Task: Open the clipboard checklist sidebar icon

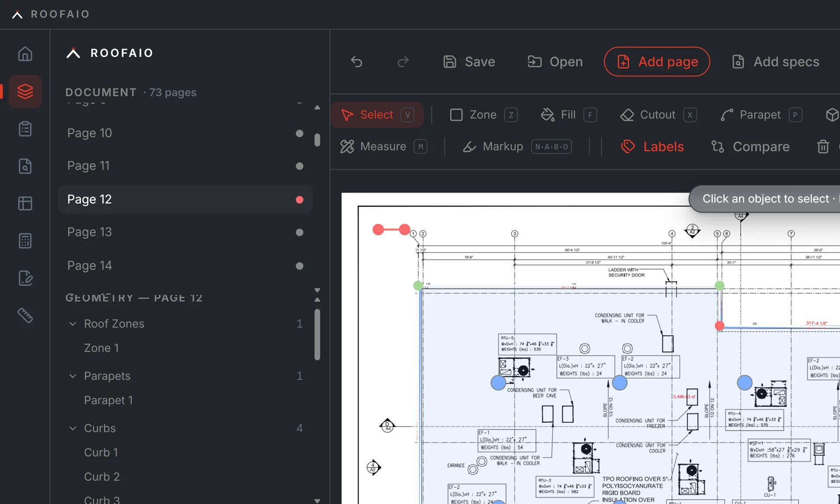Action: (x=25, y=129)
